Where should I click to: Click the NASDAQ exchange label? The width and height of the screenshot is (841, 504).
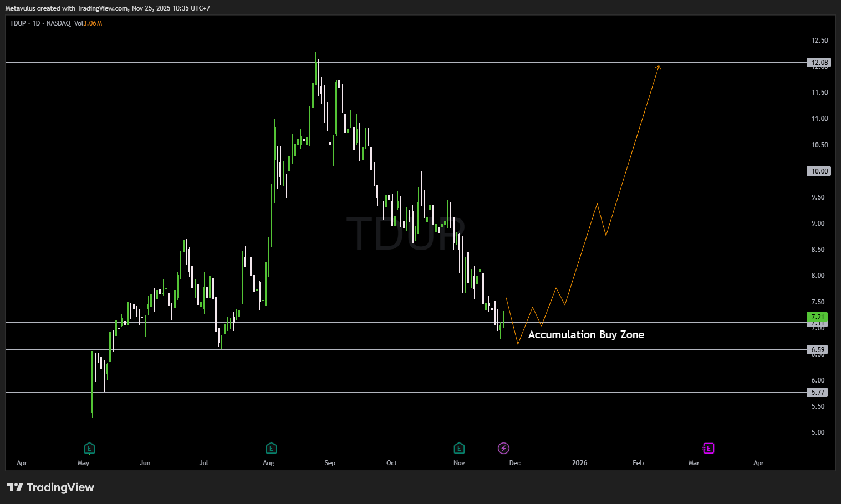(58, 23)
